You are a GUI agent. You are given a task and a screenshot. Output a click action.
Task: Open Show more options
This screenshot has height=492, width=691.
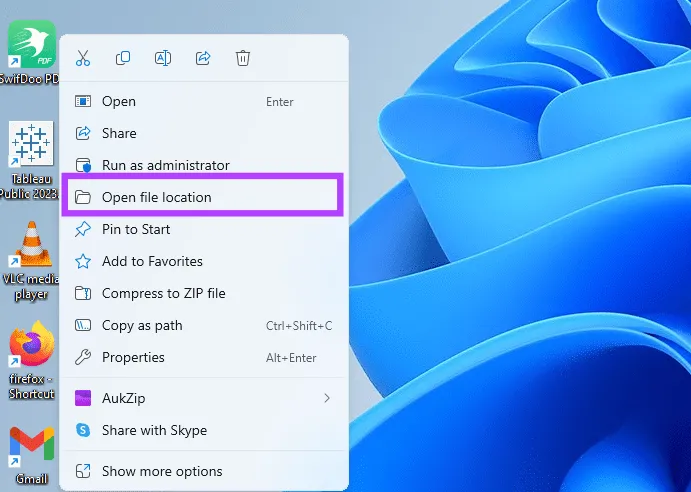tap(162, 471)
